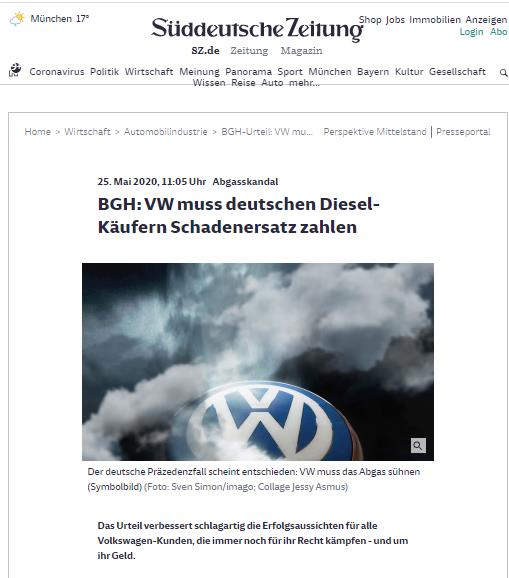Image resolution: width=509 pixels, height=578 pixels.
Task: Click the Abgasskandal topic label
Action: tap(245, 182)
